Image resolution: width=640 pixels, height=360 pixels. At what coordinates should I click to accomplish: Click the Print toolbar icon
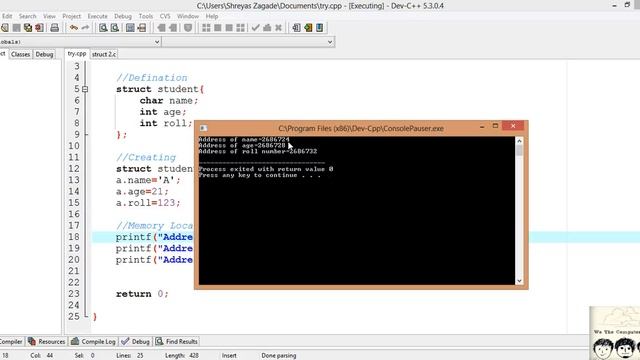[54, 28]
